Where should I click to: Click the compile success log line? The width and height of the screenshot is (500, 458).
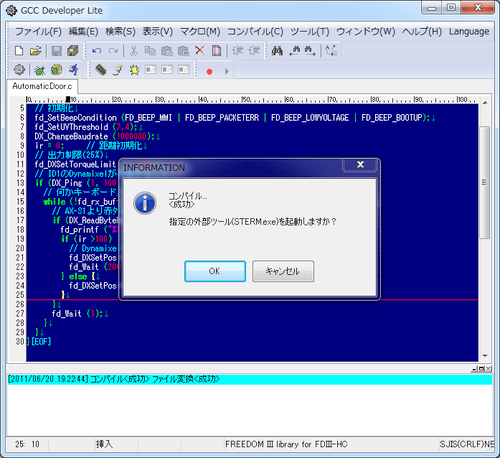(x=250, y=379)
